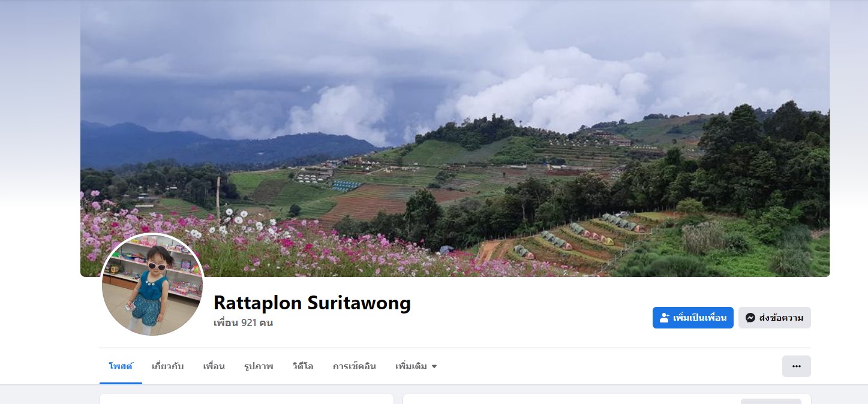Click the caret arrow next to เพิ่มเติม

click(434, 366)
